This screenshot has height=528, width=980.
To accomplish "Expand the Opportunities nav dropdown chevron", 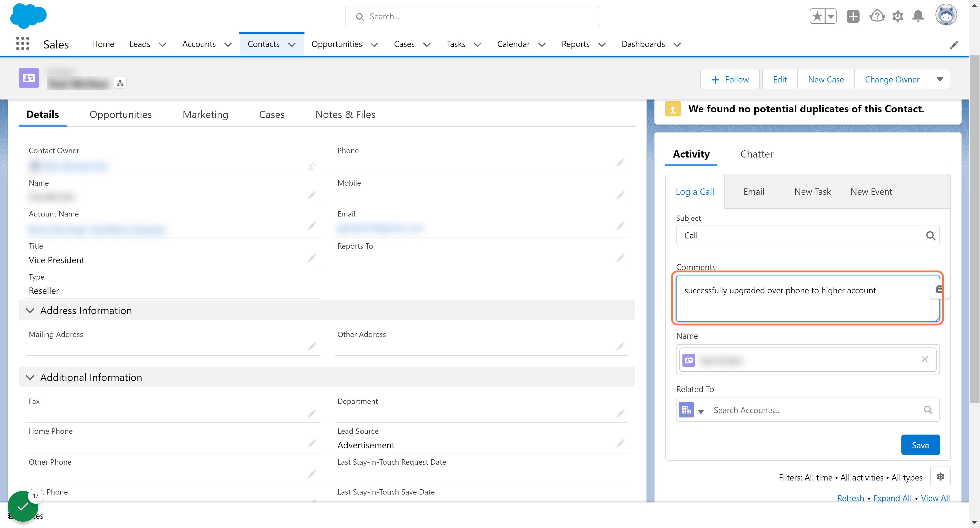I will 374,44.
